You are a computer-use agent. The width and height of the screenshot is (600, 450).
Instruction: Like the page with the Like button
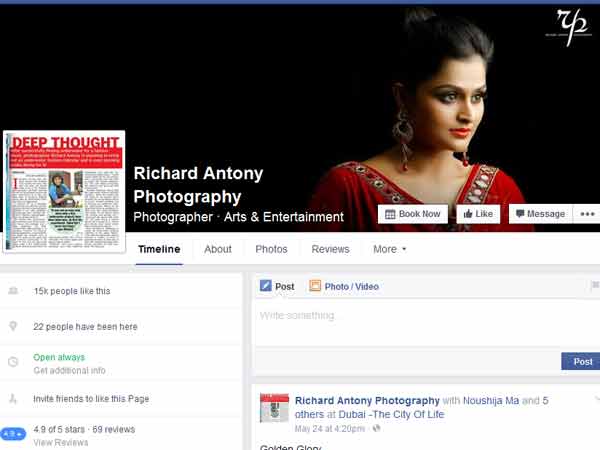click(478, 214)
